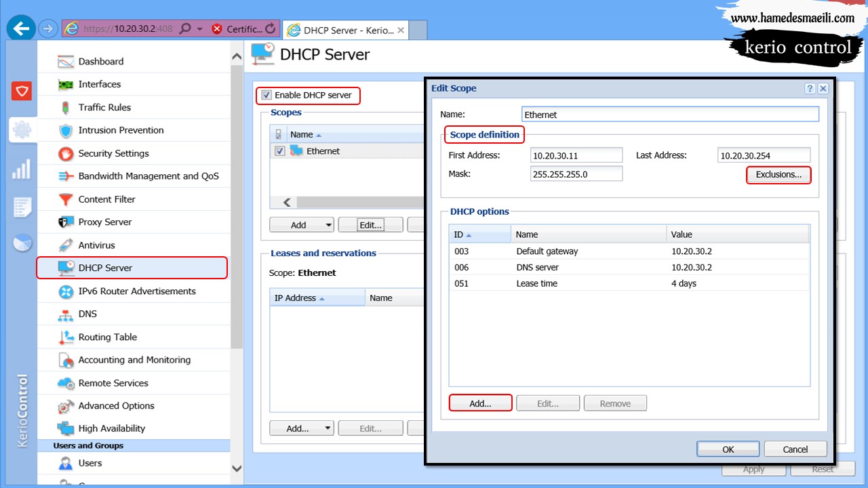This screenshot has width=868, height=488.
Task: Click sidebar scrollbar up arrow
Action: 237,57
